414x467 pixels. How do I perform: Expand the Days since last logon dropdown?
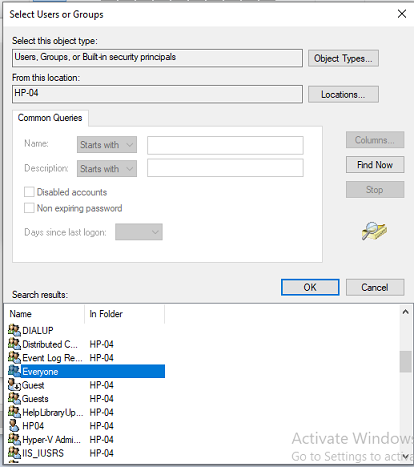pos(139,232)
